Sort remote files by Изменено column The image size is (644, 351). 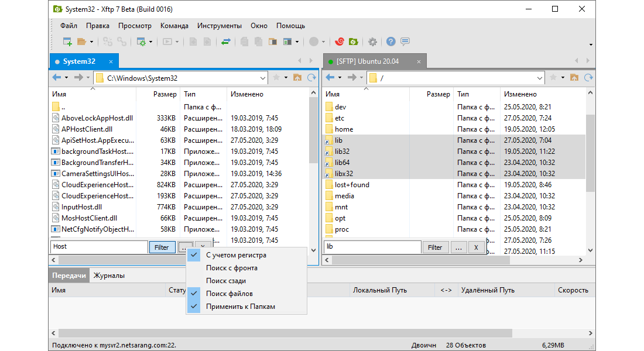543,94
